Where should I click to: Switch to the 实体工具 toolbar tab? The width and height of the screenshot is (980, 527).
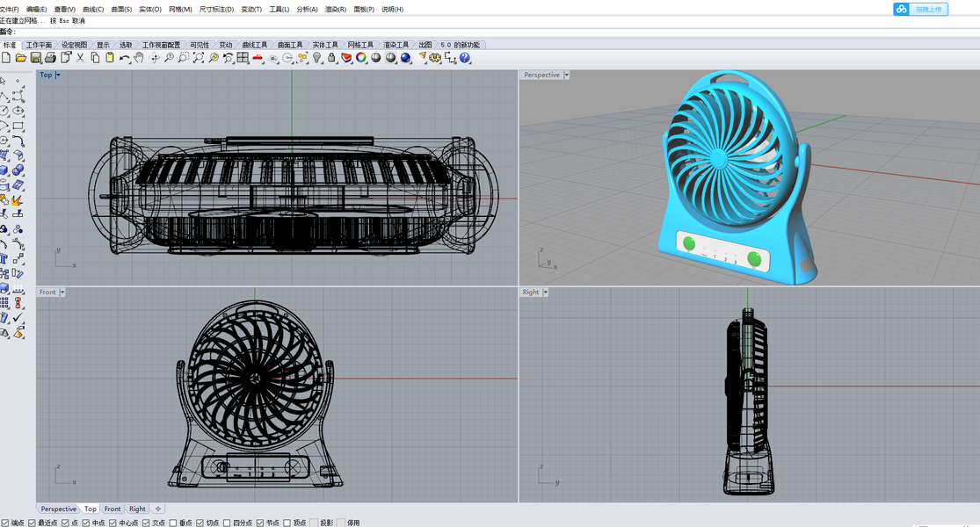325,45
